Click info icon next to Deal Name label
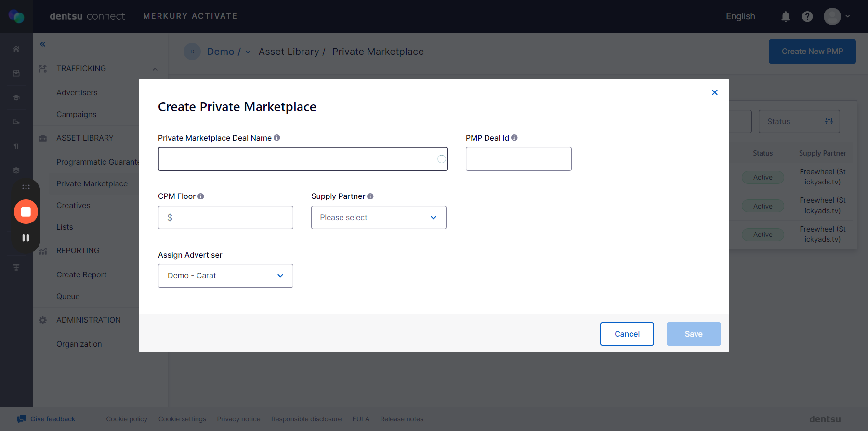The width and height of the screenshot is (868, 431). (x=277, y=138)
